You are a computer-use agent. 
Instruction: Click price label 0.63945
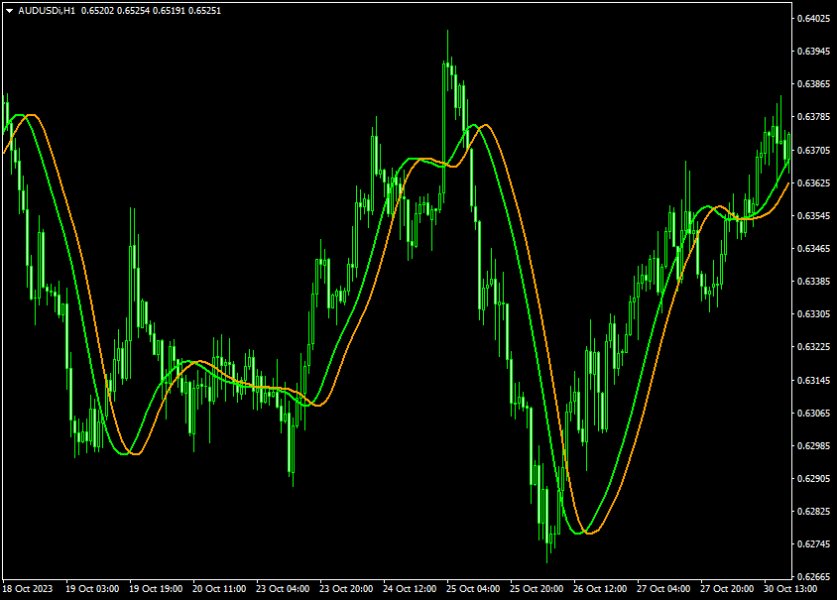[814, 51]
